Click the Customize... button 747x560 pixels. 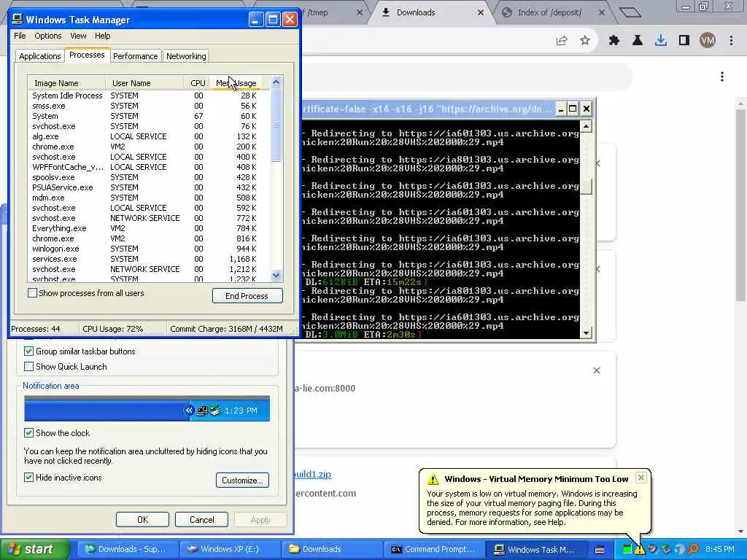[x=242, y=480]
